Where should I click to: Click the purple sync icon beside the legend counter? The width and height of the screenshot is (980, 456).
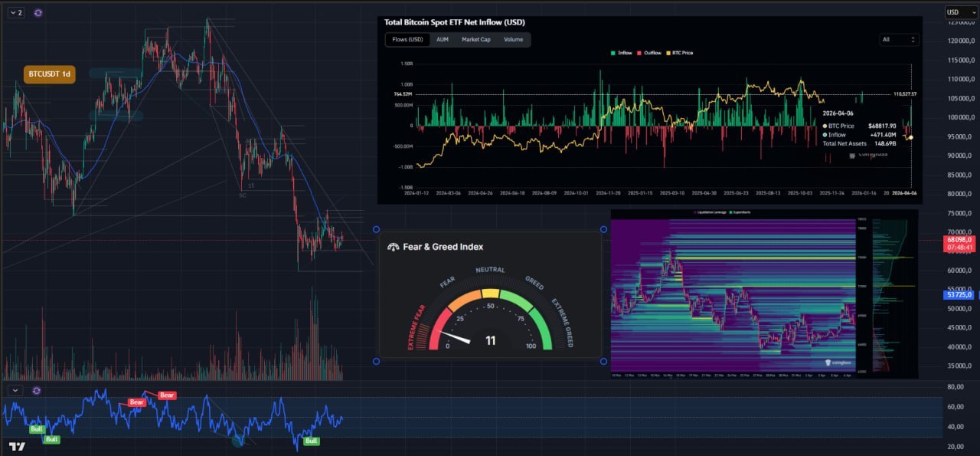(38, 13)
